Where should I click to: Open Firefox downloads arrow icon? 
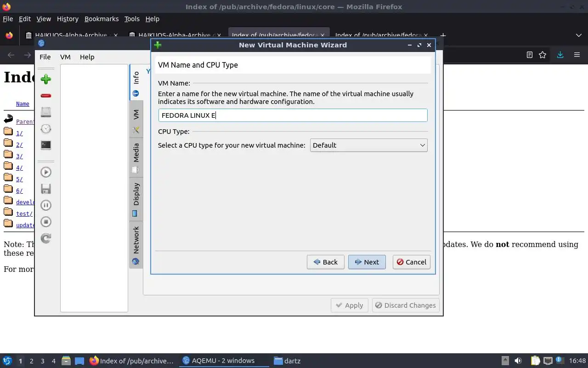(x=560, y=55)
